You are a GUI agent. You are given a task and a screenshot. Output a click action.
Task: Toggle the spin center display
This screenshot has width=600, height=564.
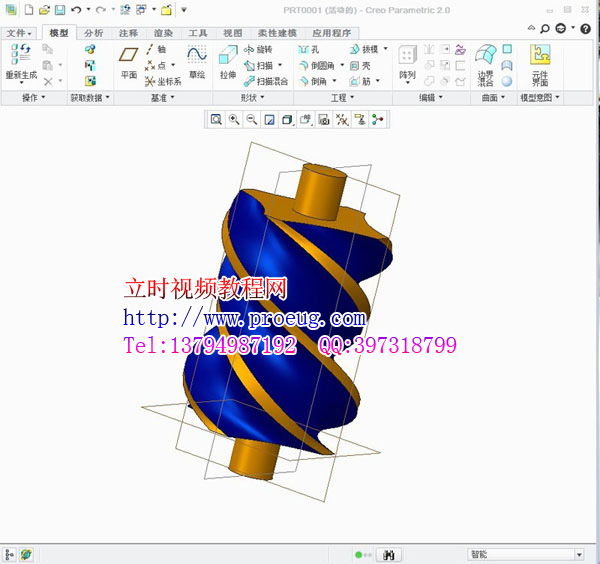coord(378,120)
